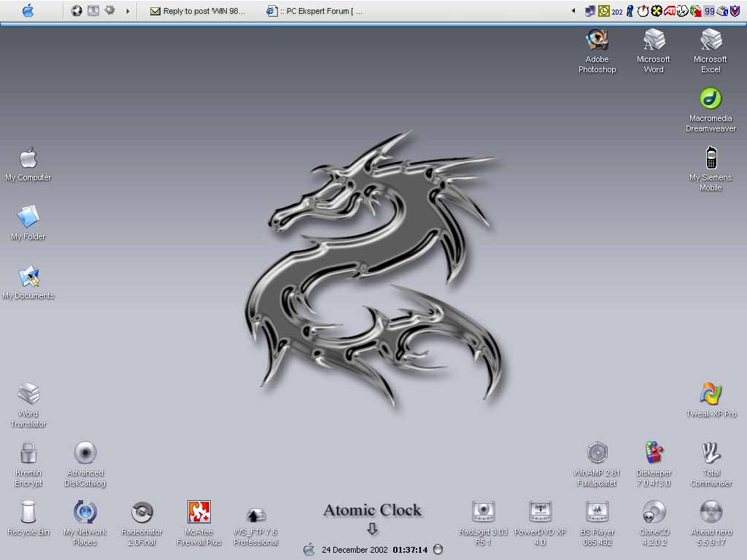The width and height of the screenshot is (747, 560).
Task: Click the round button beside the atomic clock time
Action: coord(438,549)
